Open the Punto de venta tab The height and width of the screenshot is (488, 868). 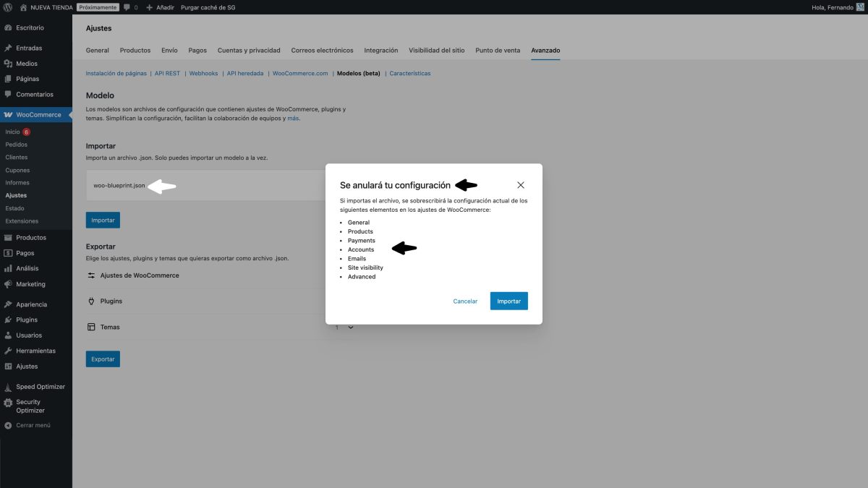pyautogui.click(x=497, y=50)
